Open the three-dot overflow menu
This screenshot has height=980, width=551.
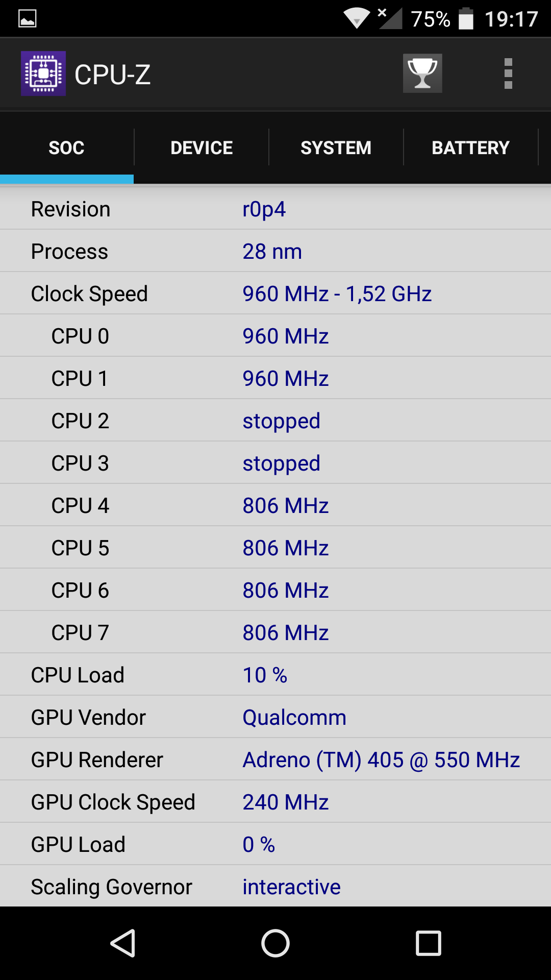508,73
